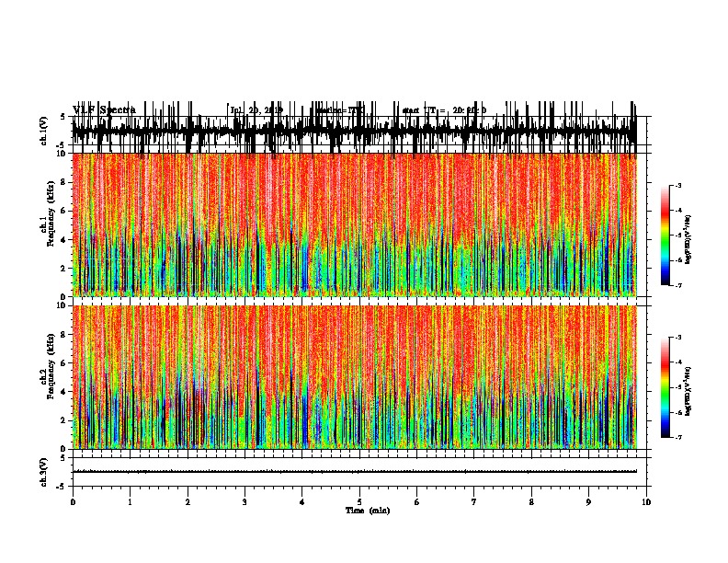The height and width of the screenshot is (563, 728).
Task: Click the "Time (min)" x-axis label
Action: [368, 511]
